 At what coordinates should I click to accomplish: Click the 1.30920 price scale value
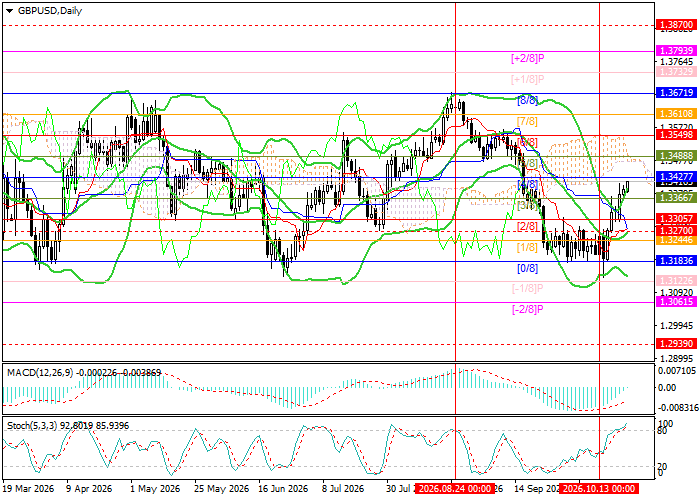(x=677, y=293)
